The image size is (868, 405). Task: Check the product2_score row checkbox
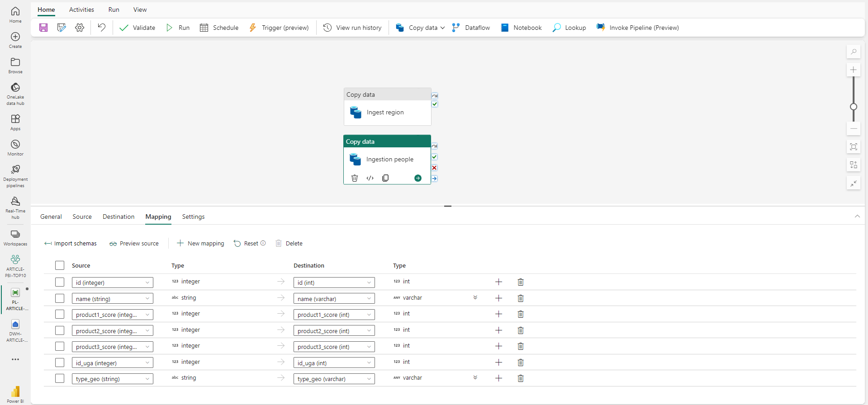click(60, 330)
